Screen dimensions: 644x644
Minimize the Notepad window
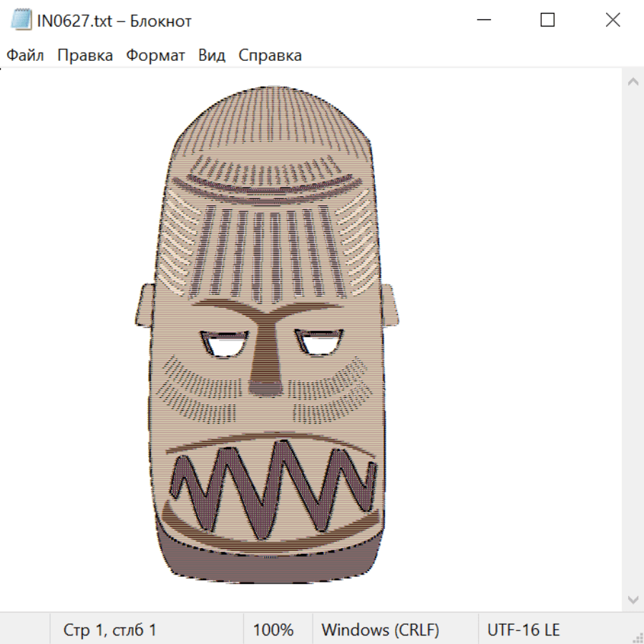[484, 20]
